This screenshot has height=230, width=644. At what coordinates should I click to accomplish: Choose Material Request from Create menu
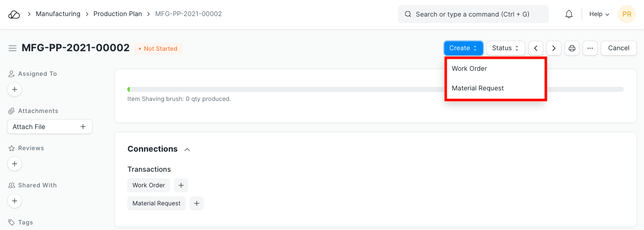[x=477, y=88]
